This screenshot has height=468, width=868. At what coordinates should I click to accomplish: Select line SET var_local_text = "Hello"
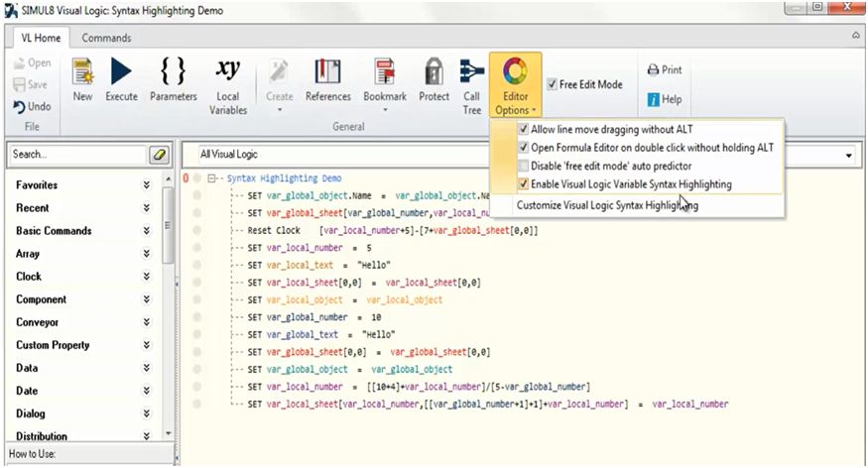pos(318,265)
